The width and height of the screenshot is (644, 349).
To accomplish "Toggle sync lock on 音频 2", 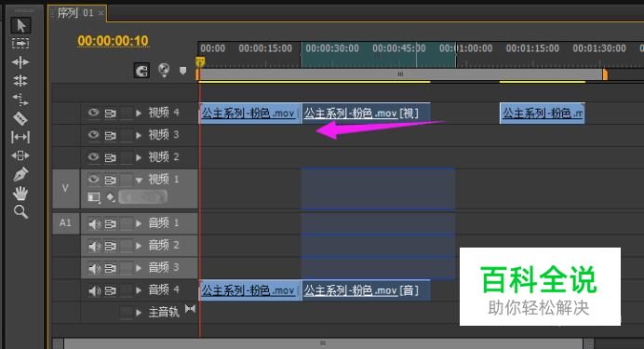I will [x=110, y=246].
